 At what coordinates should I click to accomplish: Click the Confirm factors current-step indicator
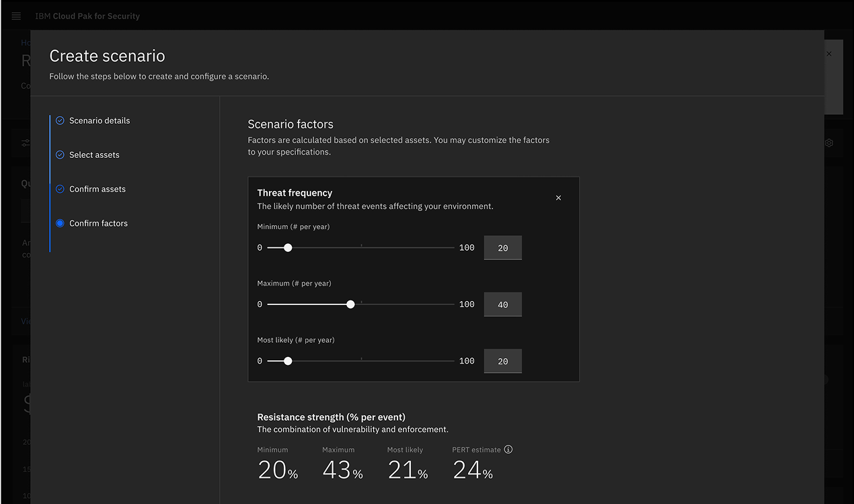[x=60, y=223]
